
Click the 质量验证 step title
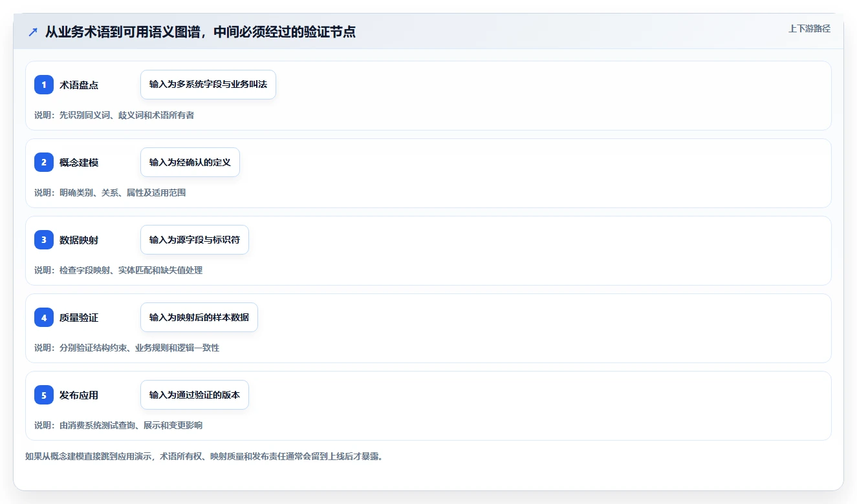click(x=79, y=317)
